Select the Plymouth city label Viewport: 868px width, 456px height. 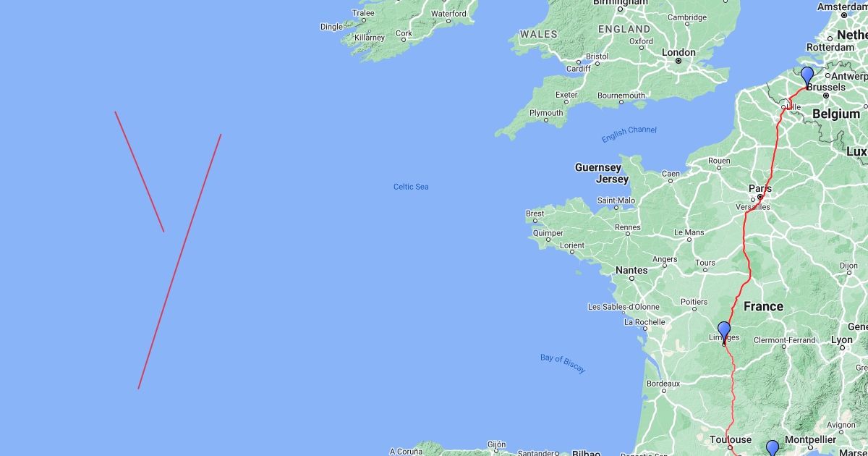tap(546, 113)
